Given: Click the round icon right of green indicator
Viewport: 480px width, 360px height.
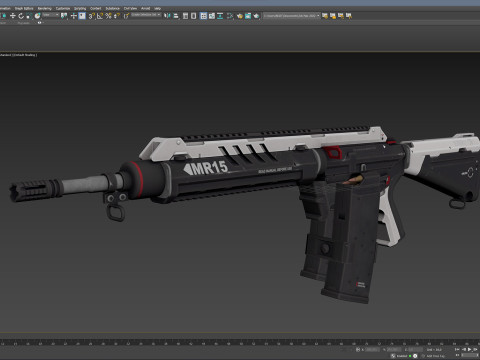Looking at the screenshot, I should [x=415, y=356].
